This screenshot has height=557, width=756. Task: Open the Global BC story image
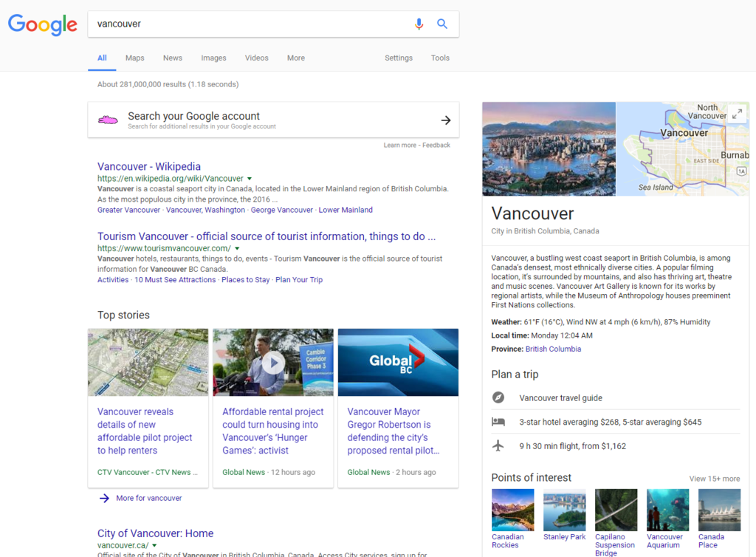coord(398,362)
